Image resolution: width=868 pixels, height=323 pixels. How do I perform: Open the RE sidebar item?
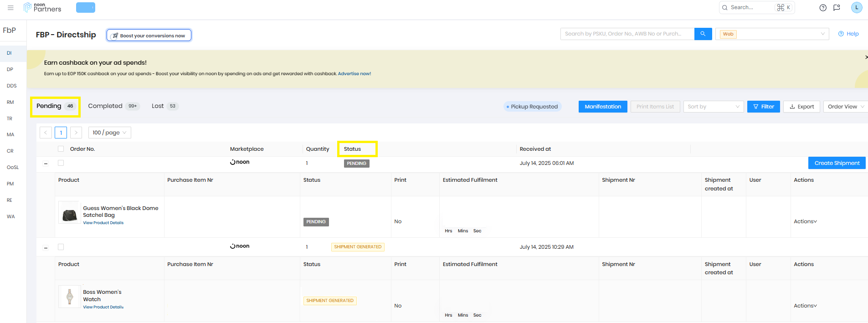(x=10, y=200)
